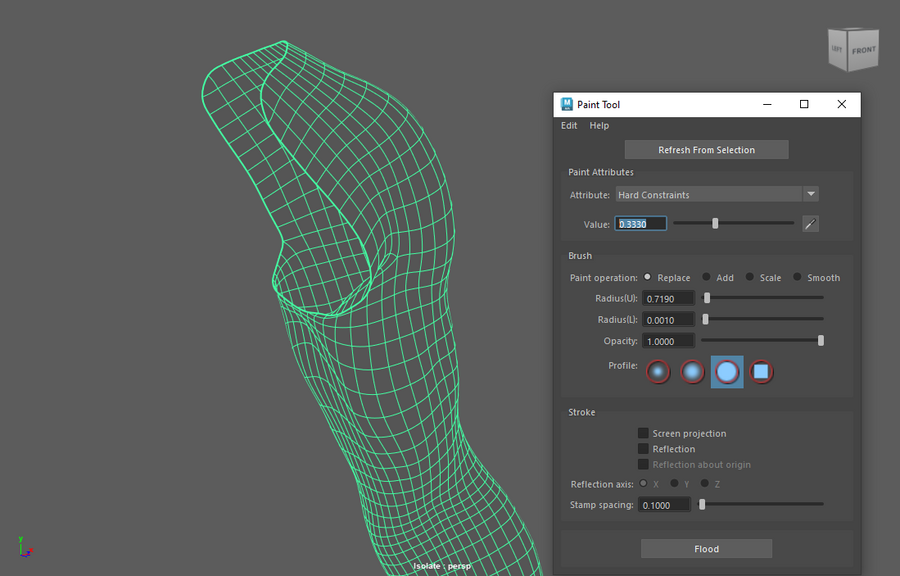Click the Opacity slider handle
The width and height of the screenshot is (900, 576).
[821, 341]
